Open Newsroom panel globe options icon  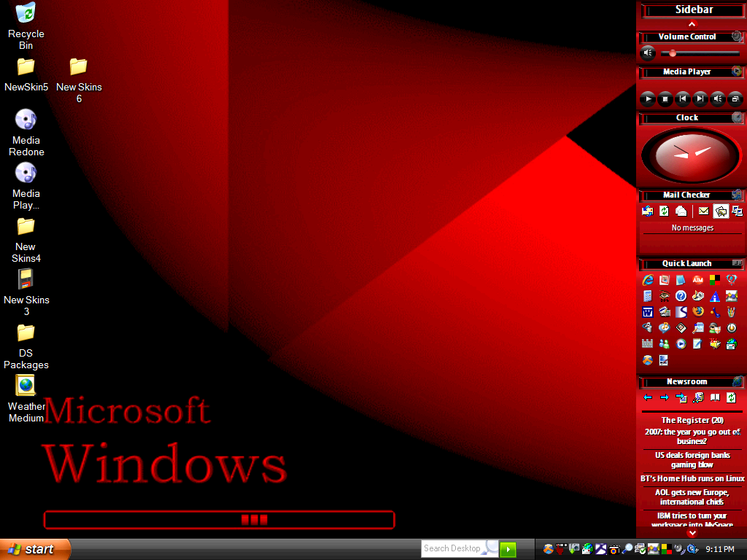737,381
